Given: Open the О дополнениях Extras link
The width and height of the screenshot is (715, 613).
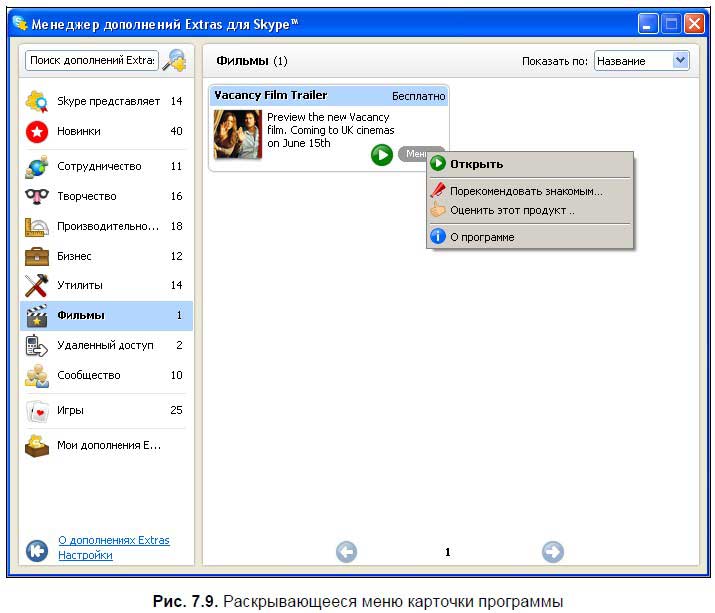Looking at the screenshot, I should coord(113,540).
